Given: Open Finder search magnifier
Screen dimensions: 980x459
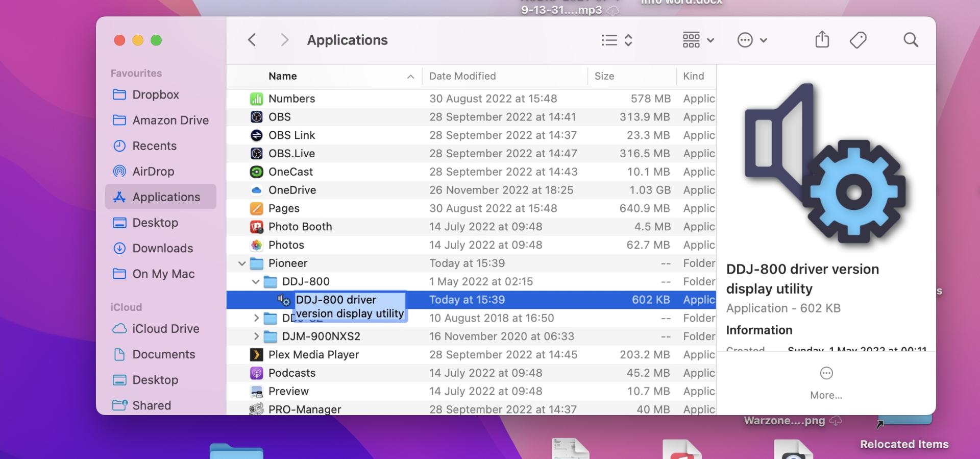Looking at the screenshot, I should pos(911,40).
